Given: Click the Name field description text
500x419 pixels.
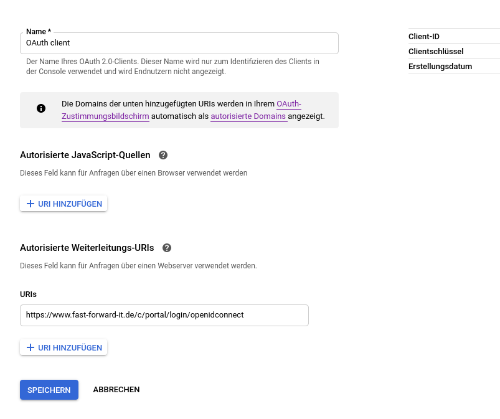Looking at the screenshot, I should coord(173,66).
